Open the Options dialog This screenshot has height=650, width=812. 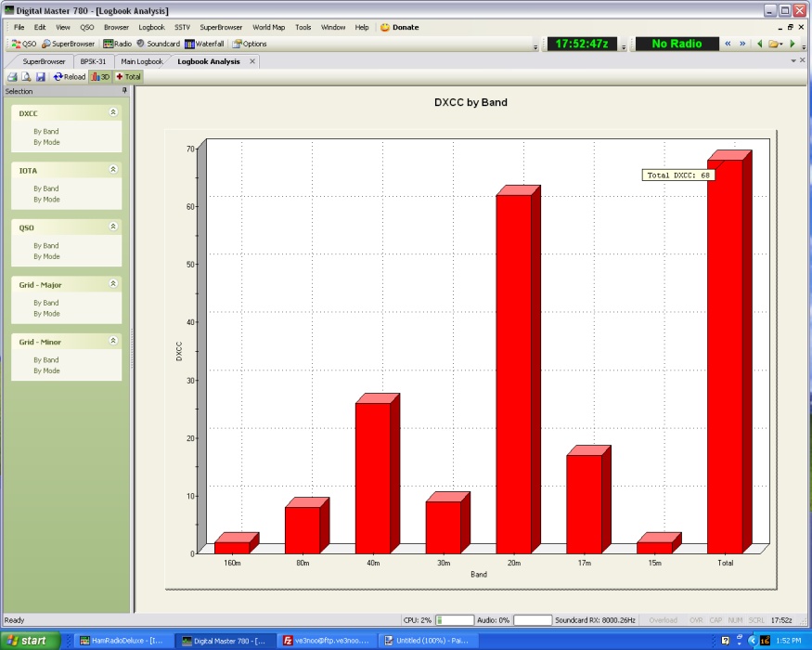click(250, 44)
